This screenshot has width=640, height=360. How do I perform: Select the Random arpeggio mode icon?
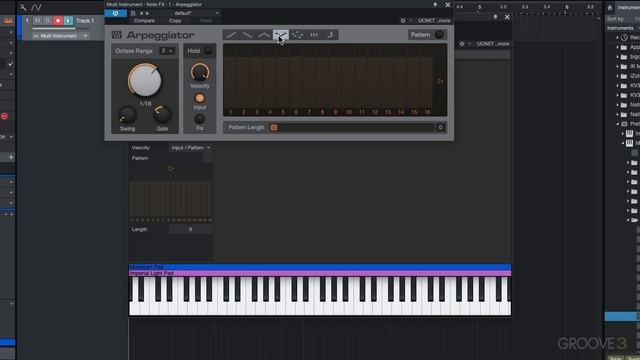click(297, 35)
